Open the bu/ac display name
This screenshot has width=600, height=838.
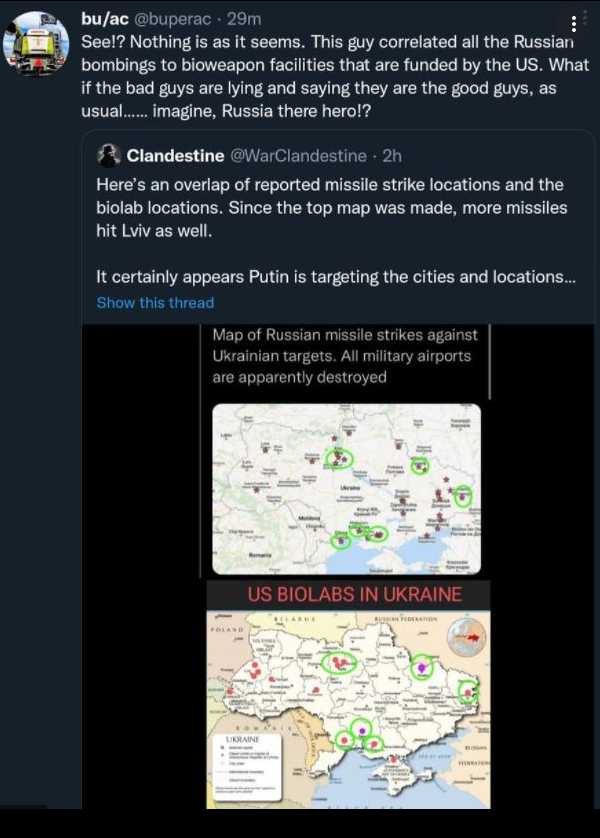[x=105, y=19]
